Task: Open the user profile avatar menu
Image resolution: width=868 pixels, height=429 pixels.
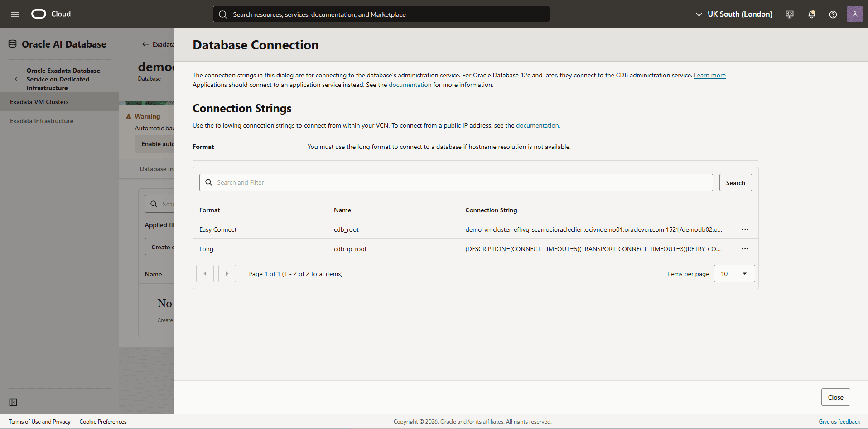Action: pyautogui.click(x=854, y=14)
